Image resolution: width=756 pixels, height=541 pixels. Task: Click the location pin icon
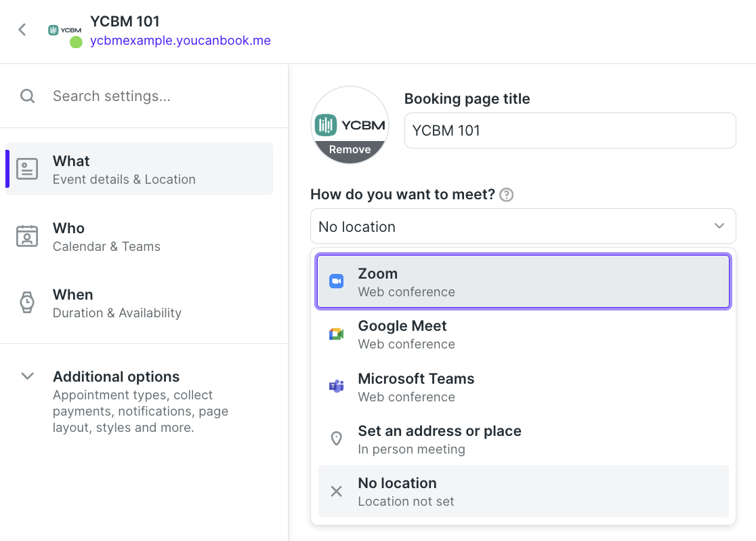tap(337, 439)
